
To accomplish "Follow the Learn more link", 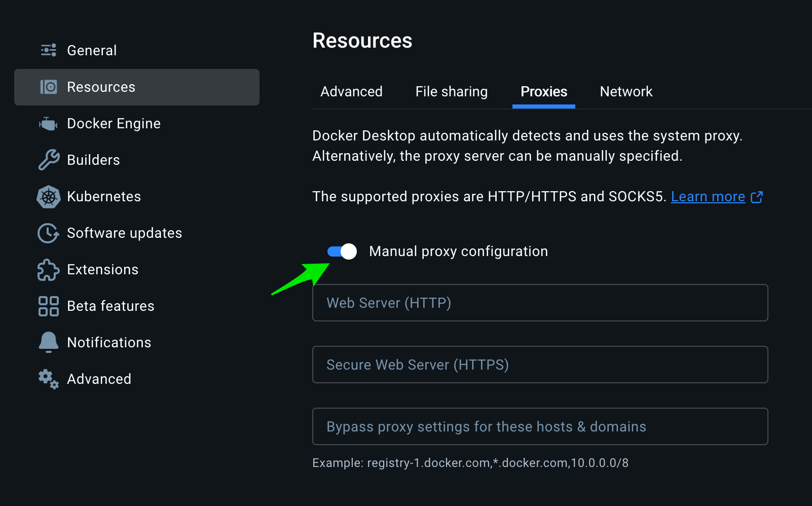I will tap(708, 197).
